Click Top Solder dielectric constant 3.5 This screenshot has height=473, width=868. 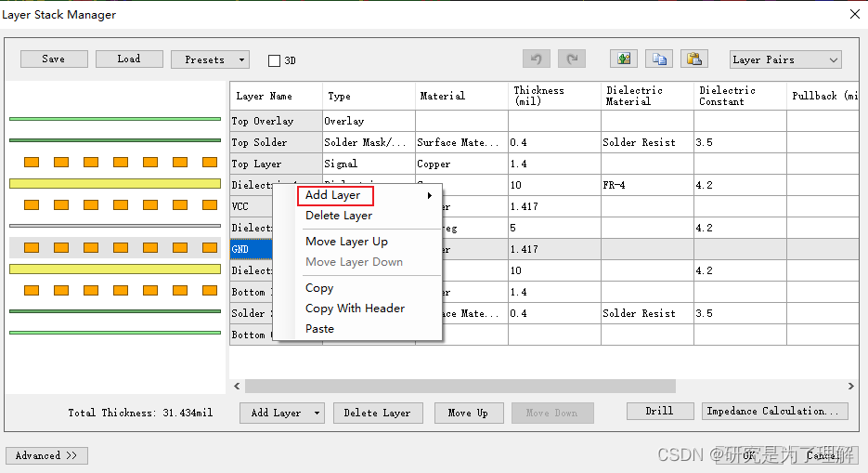[740, 142]
